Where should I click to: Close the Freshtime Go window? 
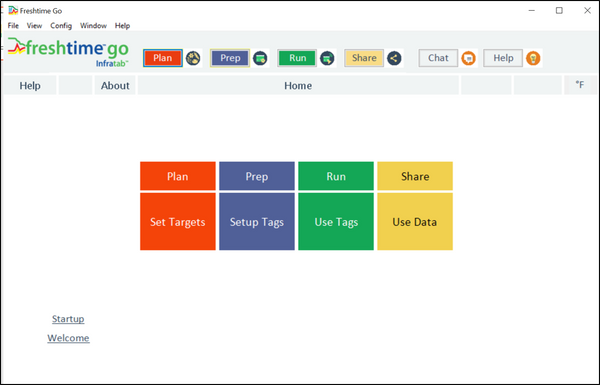[x=587, y=11]
